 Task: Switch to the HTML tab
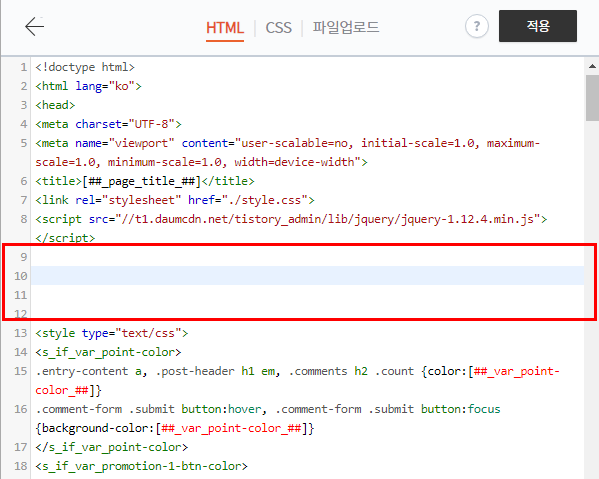click(x=225, y=28)
